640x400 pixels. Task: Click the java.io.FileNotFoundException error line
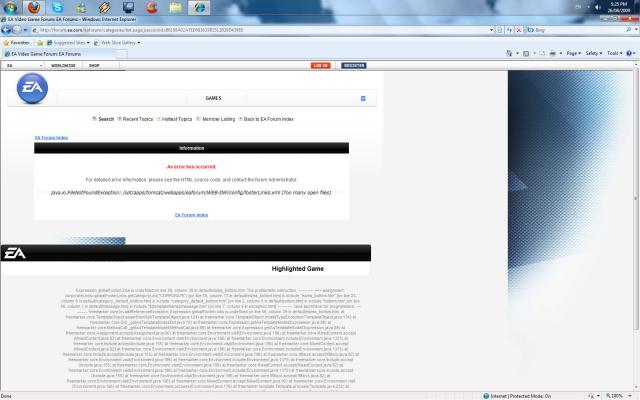pos(191,193)
